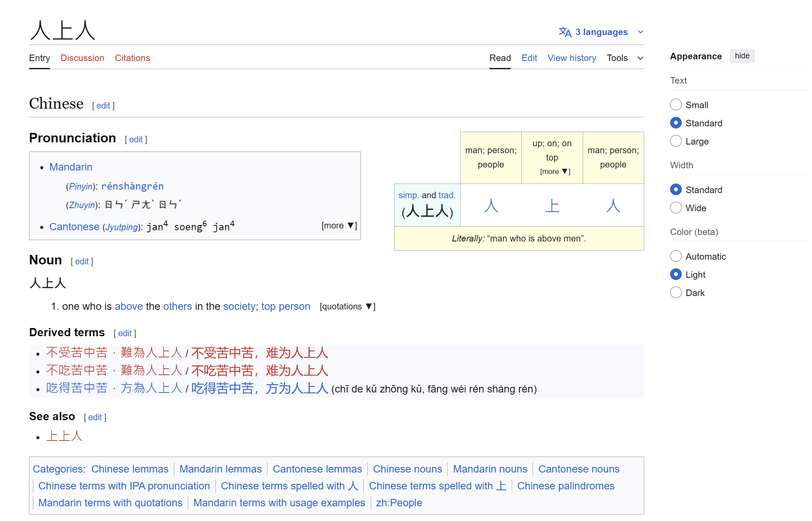Screen dimensions: 812x521
Task: Open the Mandarin link
Action: 71,167
